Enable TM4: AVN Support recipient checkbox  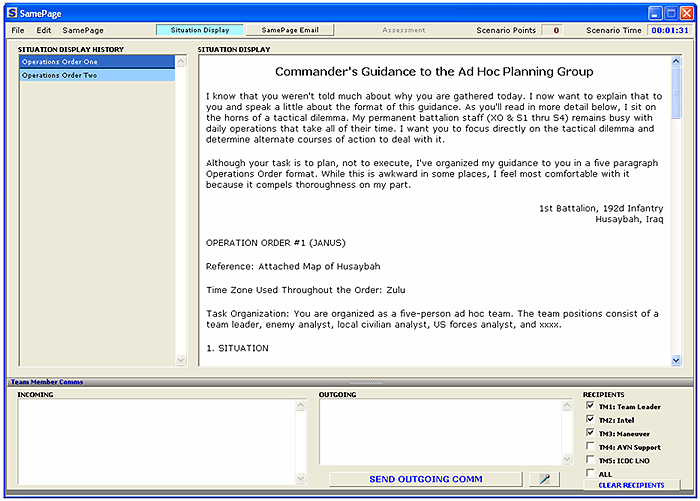[x=590, y=446]
